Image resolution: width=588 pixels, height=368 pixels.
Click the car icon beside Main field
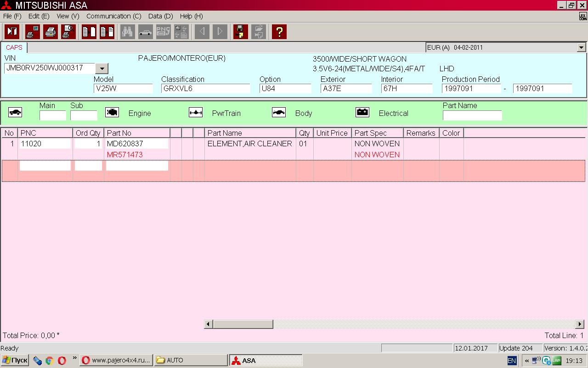coord(15,113)
